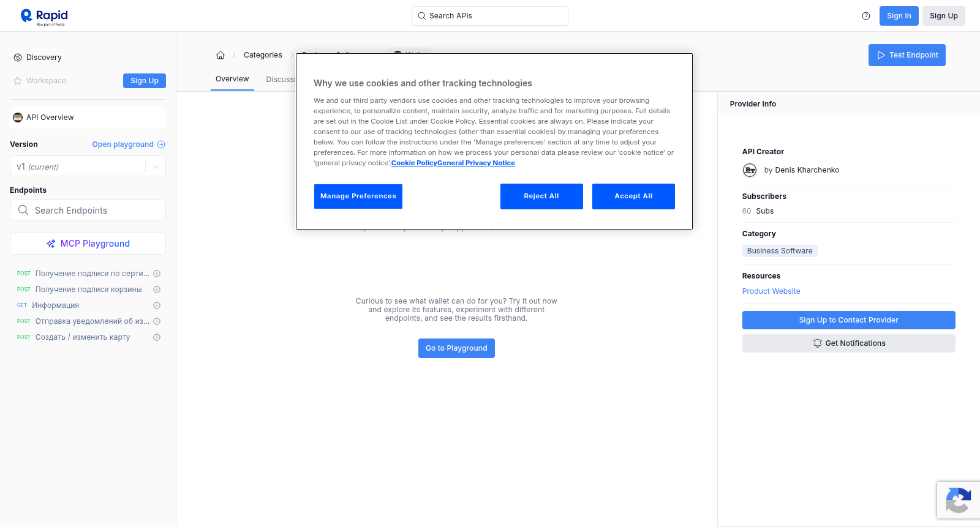
Task: Open info icon for Получение подписи корзины
Action: click(157, 290)
